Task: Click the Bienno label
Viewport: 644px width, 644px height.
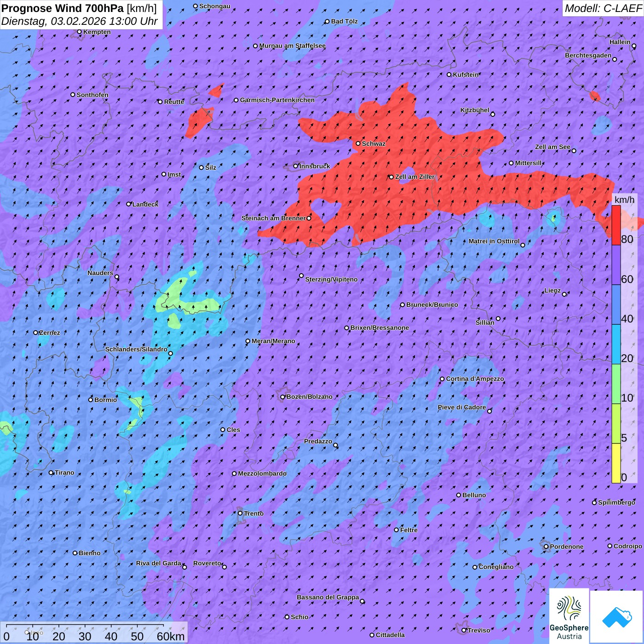Action: [89, 553]
